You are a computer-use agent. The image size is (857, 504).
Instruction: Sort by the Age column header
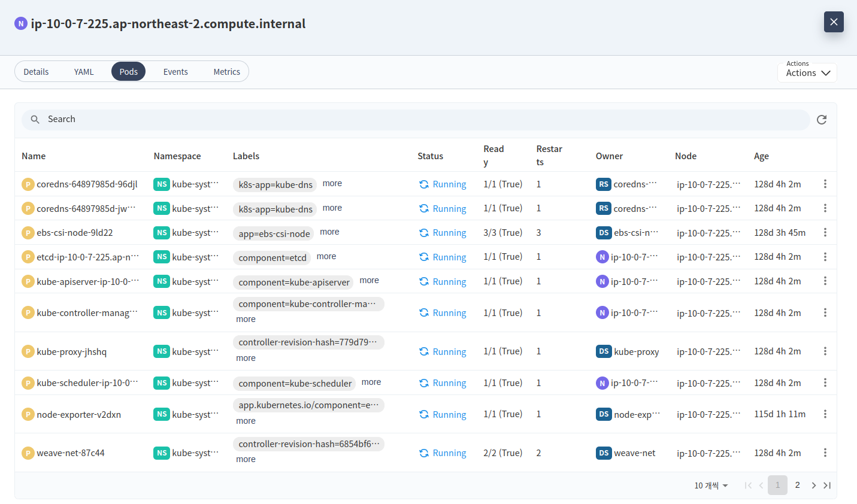coord(761,156)
